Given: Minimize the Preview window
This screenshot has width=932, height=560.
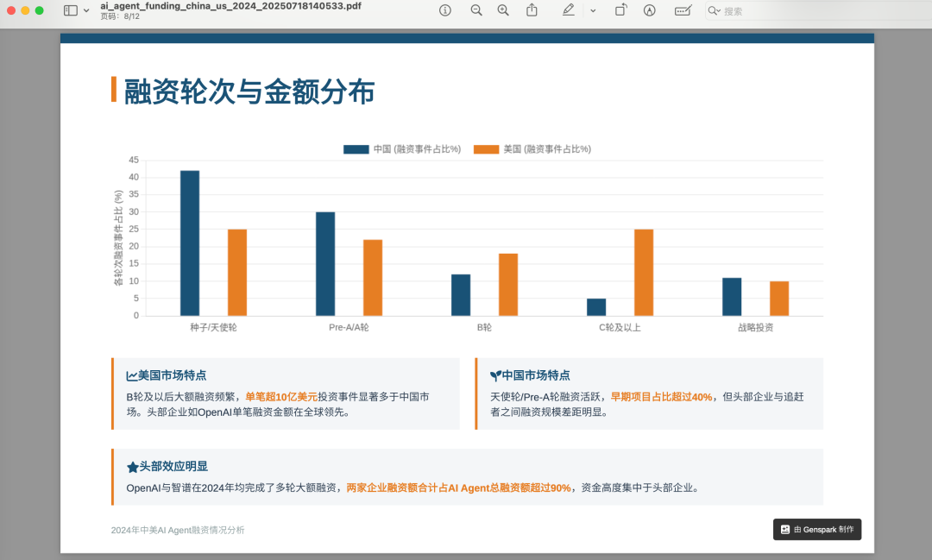Looking at the screenshot, I should pos(25,10).
